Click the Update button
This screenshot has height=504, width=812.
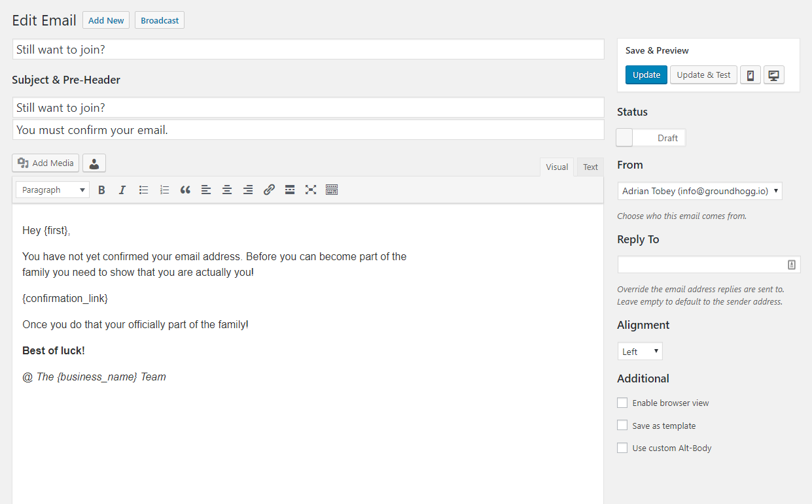click(646, 75)
